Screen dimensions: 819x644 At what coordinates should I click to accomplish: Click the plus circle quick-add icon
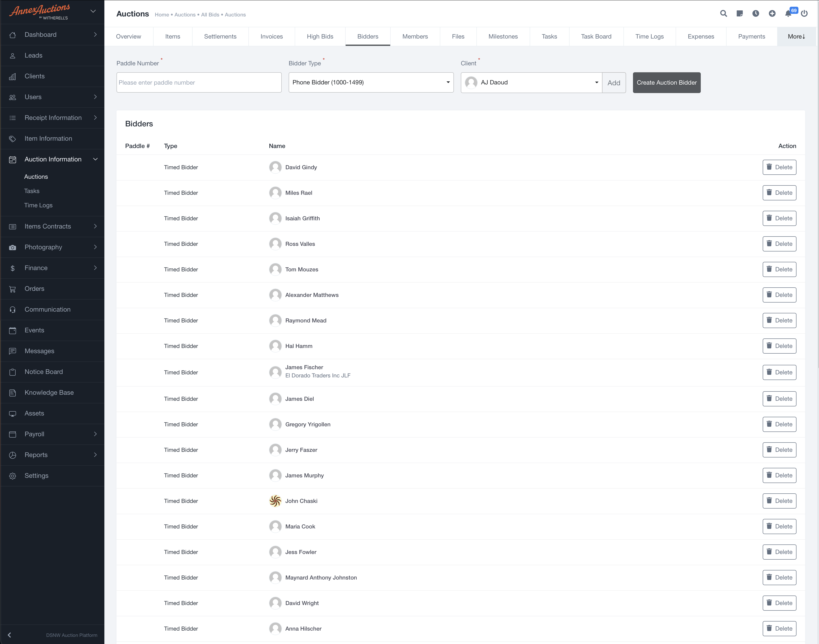[x=772, y=14]
